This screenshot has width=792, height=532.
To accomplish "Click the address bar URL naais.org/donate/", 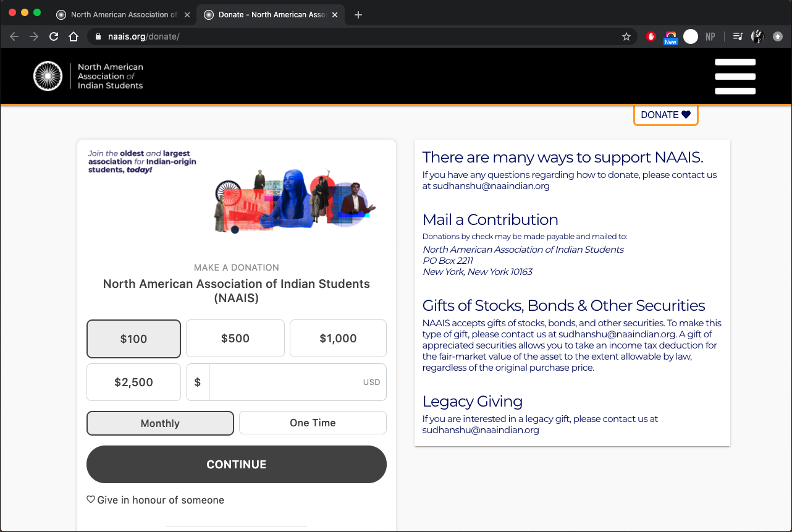I will point(143,36).
